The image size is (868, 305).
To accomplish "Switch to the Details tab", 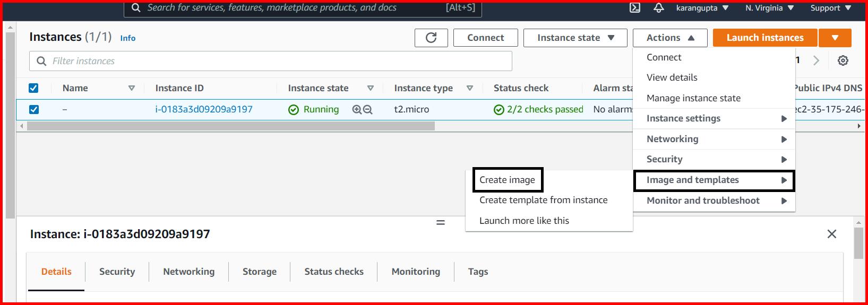I will coord(56,272).
